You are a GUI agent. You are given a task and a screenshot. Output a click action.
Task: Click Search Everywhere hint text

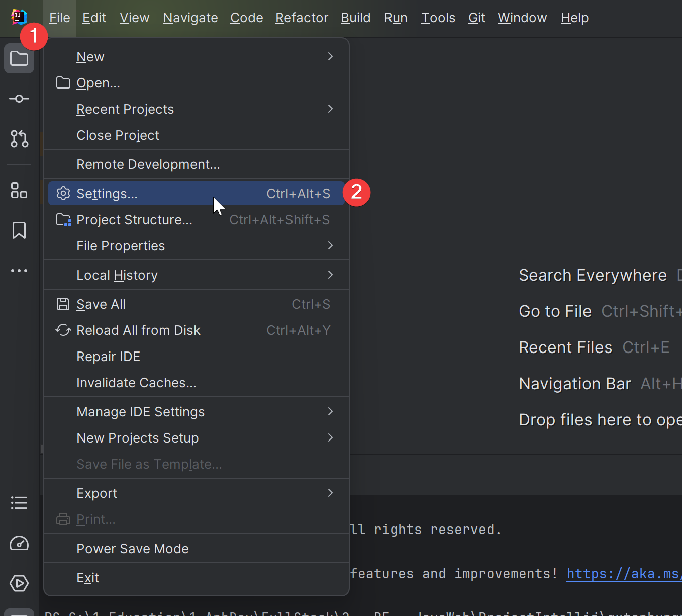pos(593,275)
